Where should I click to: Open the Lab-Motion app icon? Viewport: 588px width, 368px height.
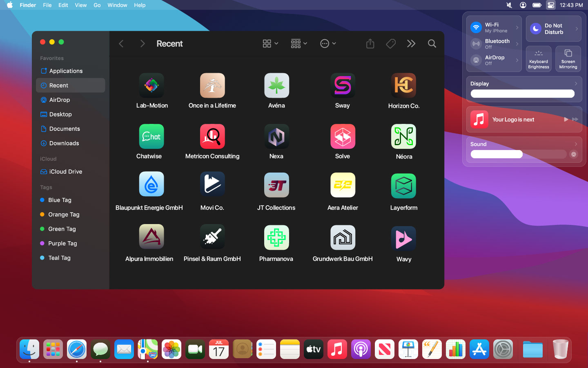(151, 85)
